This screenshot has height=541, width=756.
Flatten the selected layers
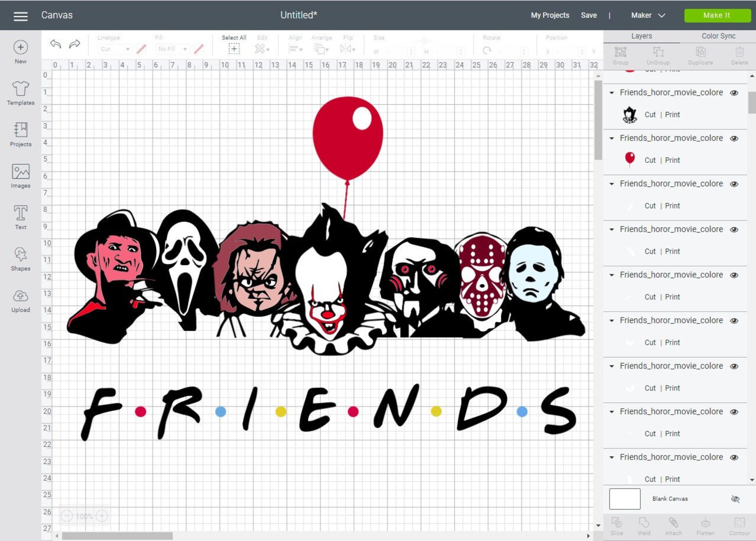705,526
